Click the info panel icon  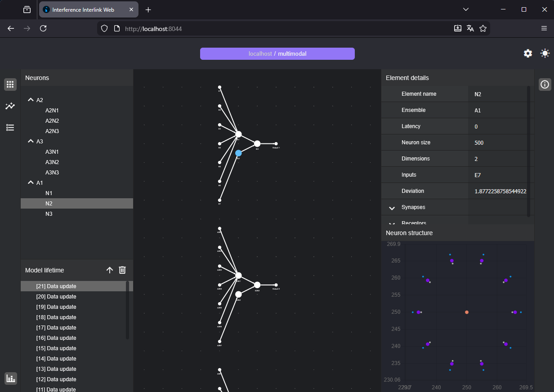[x=545, y=84]
